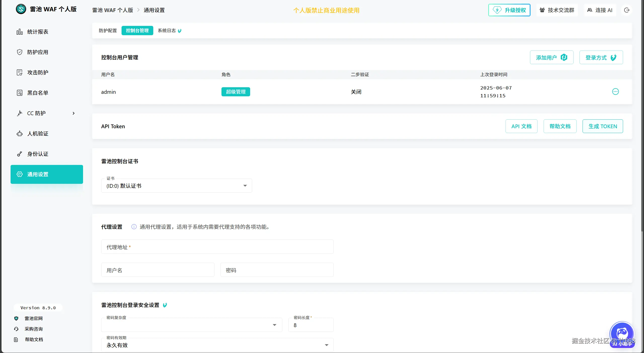644x353 pixels.
Task: Click the 升级授权 upgrade button
Action: pos(509,10)
